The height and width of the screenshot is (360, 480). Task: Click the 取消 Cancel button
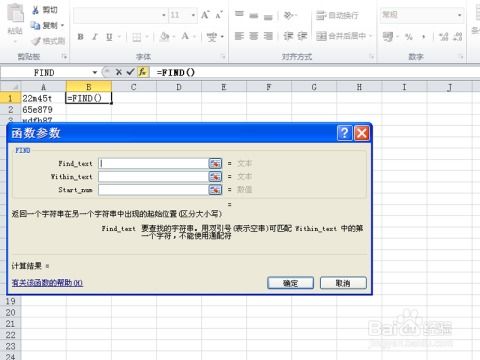pyautogui.click(x=343, y=283)
